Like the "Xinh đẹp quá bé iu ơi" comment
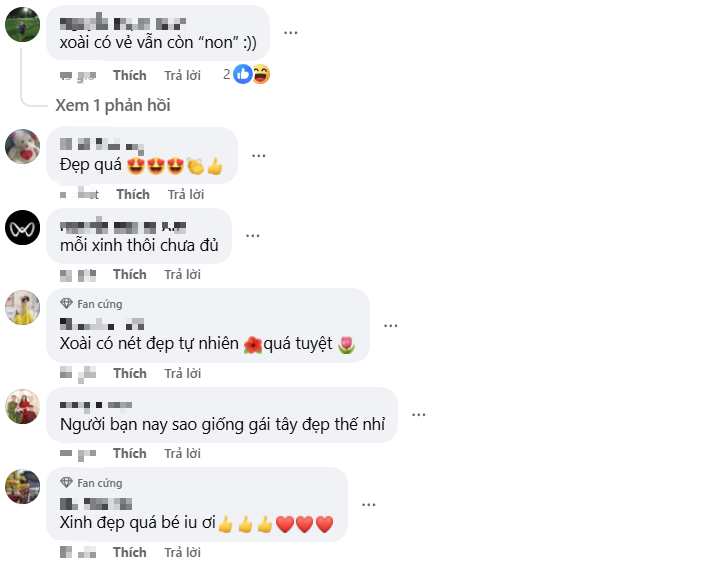727x564 pixels. coord(130,552)
